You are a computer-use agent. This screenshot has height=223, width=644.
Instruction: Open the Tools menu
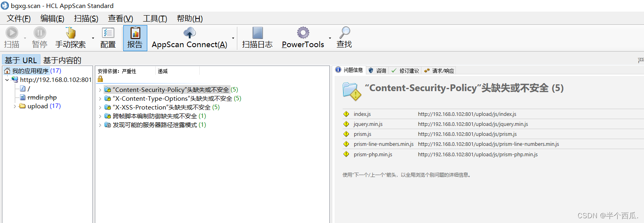pos(155,18)
